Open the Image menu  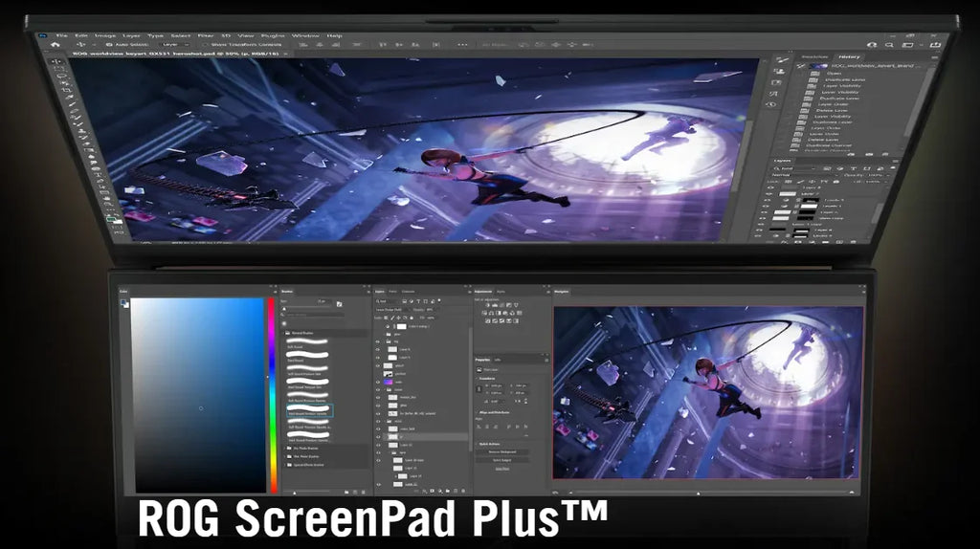(x=105, y=36)
